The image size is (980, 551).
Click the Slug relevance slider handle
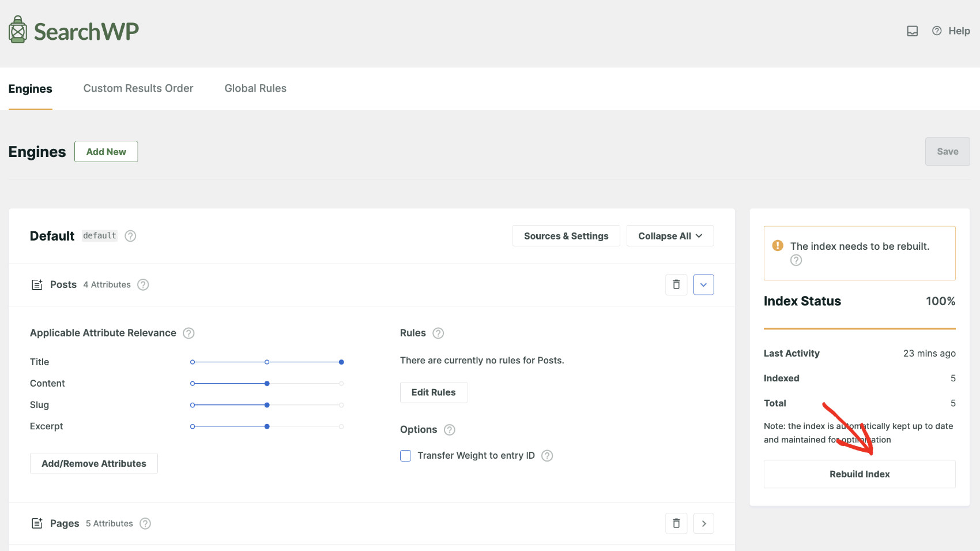tap(267, 405)
